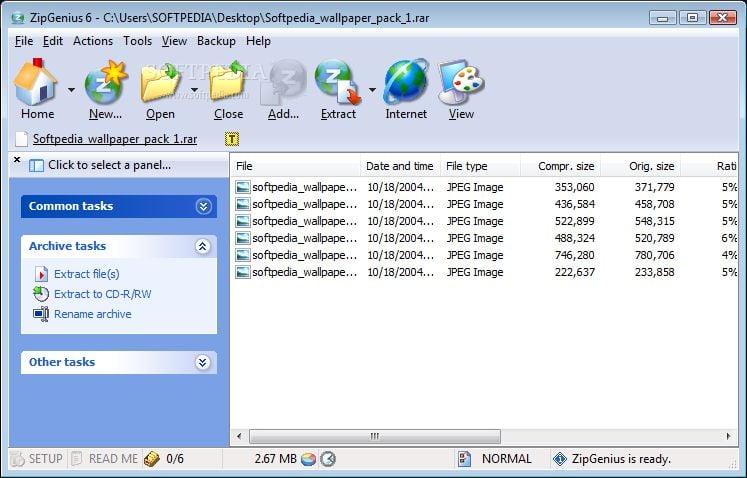
Task: Expand the Other tasks section
Action: [x=202, y=363]
